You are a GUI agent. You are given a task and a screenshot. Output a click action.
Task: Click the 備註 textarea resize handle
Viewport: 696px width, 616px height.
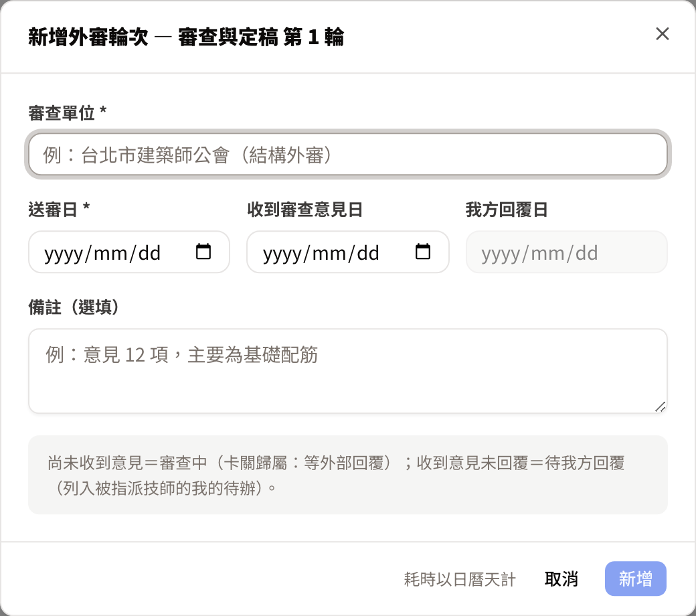tap(661, 407)
